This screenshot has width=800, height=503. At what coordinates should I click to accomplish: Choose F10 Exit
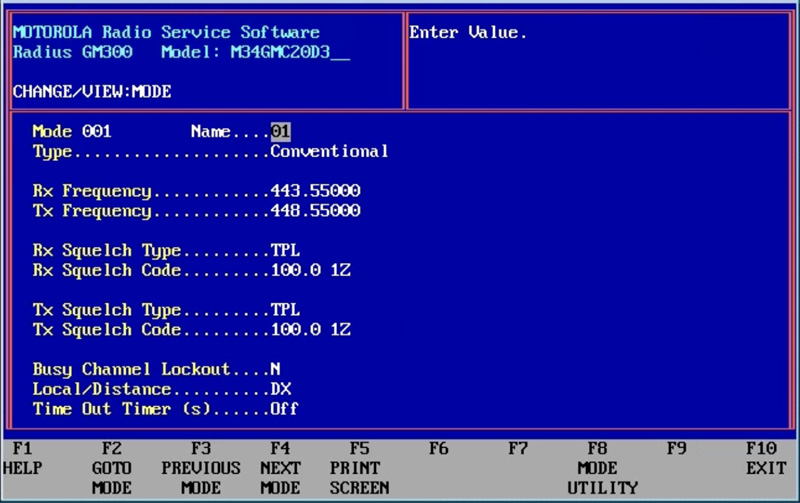[766, 459]
